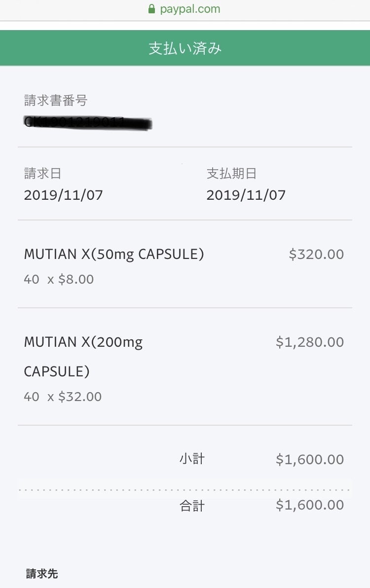This screenshot has width=370, height=588.
Task: Tap the subtotal amount $1,600.00 beside 小計
Action: (310, 460)
